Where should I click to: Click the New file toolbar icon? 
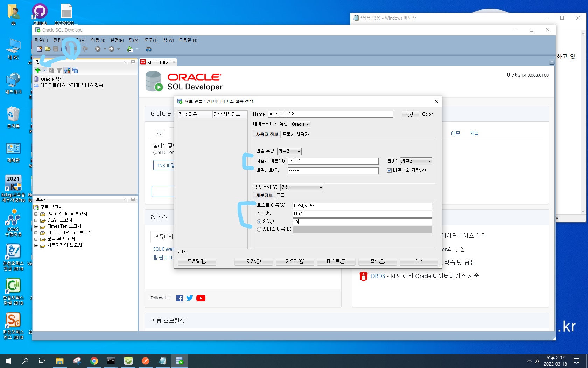(40, 49)
